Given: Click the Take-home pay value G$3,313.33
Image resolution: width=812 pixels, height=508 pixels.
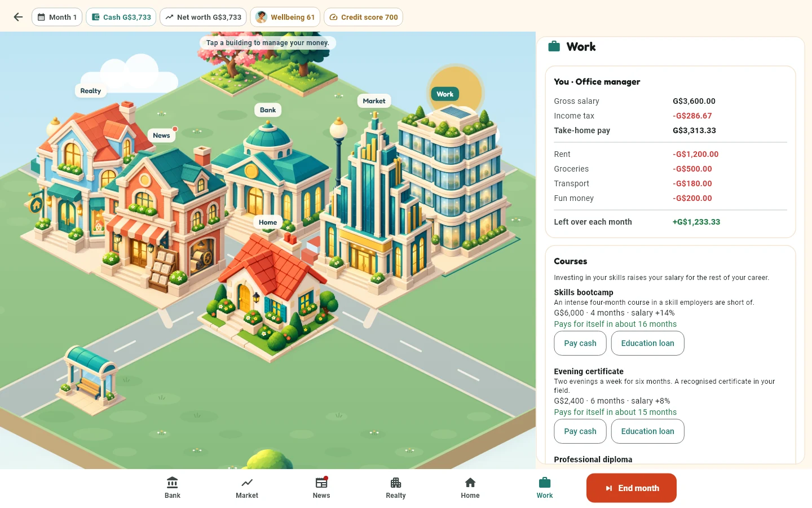Looking at the screenshot, I should pyautogui.click(x=694, y=130).
